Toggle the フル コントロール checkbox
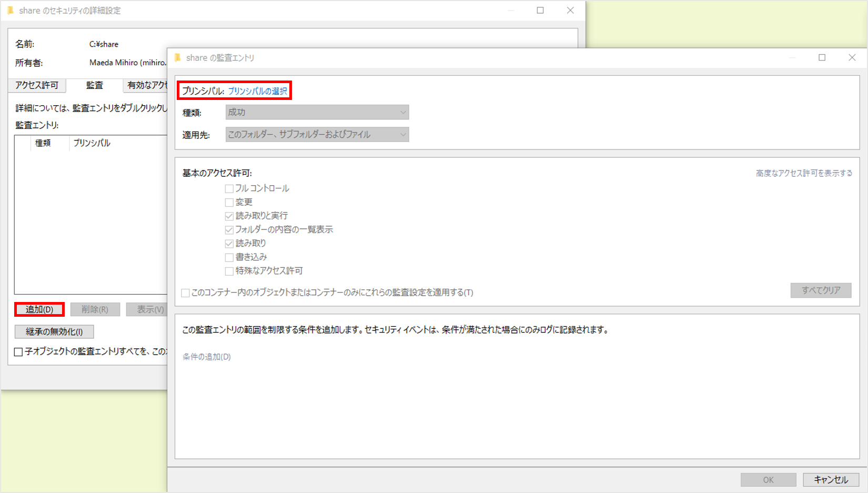This screenshot has width=868, height=493. (229, 188)
